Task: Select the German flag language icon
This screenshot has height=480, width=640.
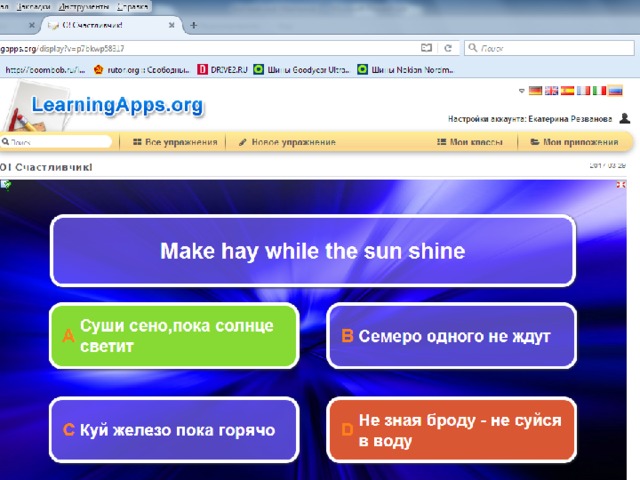Action: click(x=535, y=91)
